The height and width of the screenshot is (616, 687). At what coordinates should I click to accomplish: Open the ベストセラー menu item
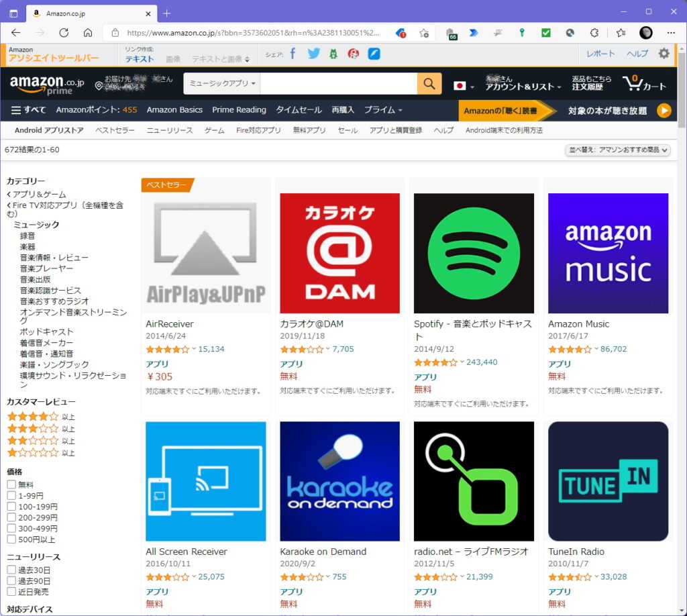click(115, 130)
